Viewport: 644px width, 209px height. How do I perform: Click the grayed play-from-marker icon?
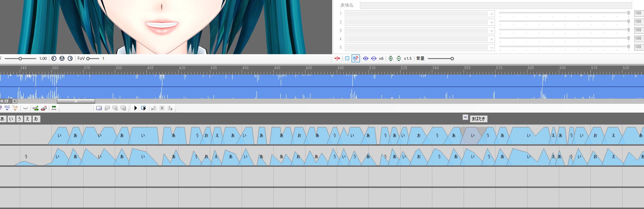[170, 108]
